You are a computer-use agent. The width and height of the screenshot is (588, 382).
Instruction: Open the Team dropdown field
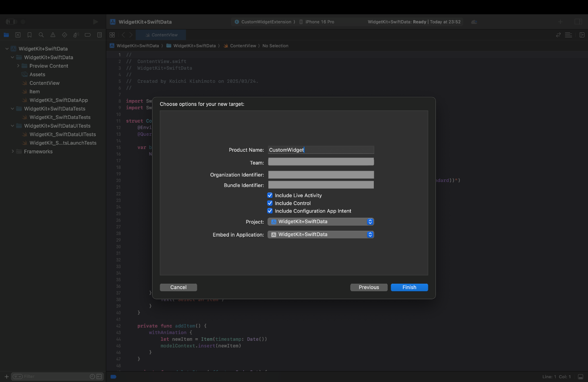click(x=321, y=162)
